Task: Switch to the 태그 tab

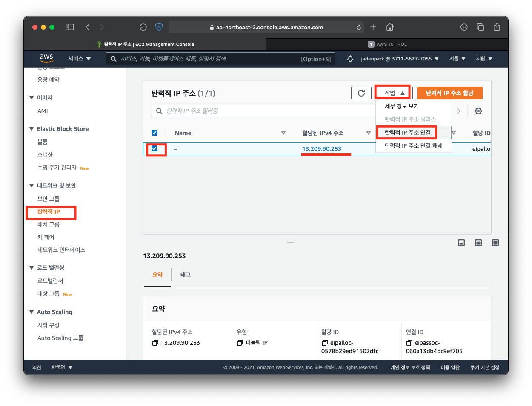Action: (186, 275)
